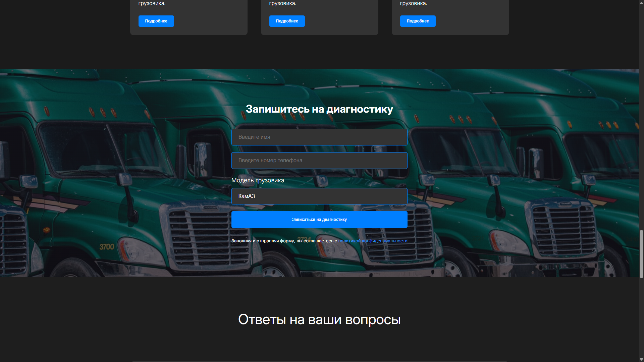Click the 'Ответы на ваши вопросы' heading
The image size is (644, 362).
tap(319, 319)
